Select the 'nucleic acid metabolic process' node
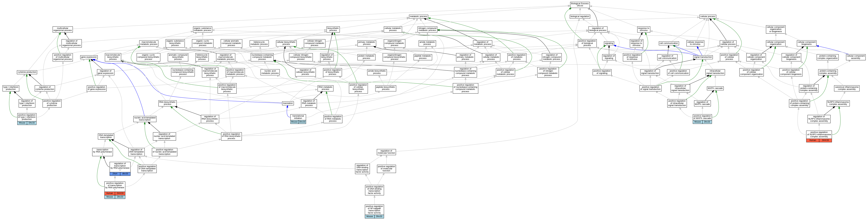This screenshot has width=868, height=220. [x=270, y=72]
